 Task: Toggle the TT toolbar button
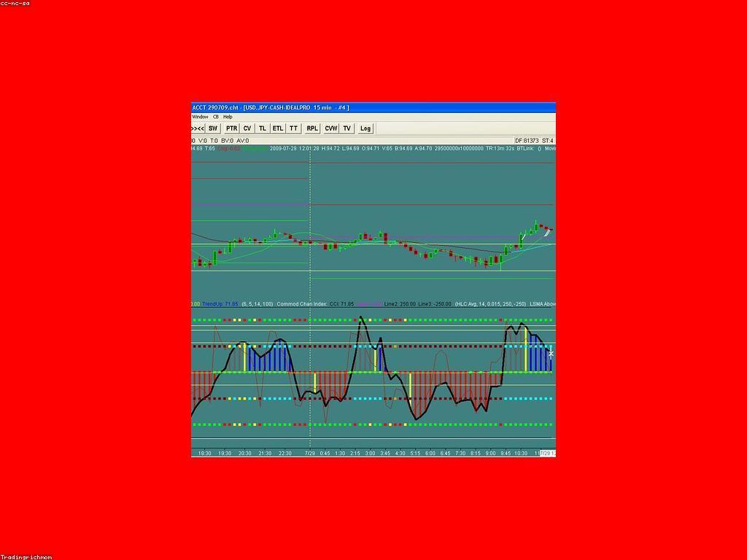click(x=293, y=128)
